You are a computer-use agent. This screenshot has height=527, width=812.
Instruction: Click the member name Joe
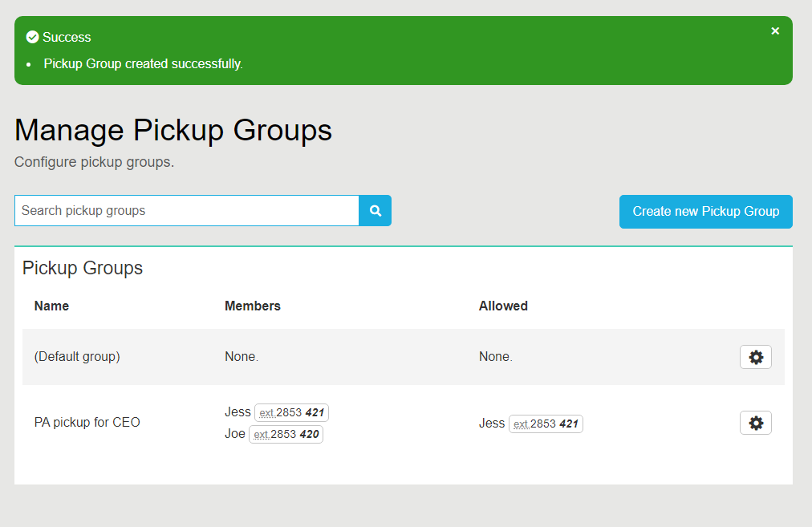click(x=233, y=433)
